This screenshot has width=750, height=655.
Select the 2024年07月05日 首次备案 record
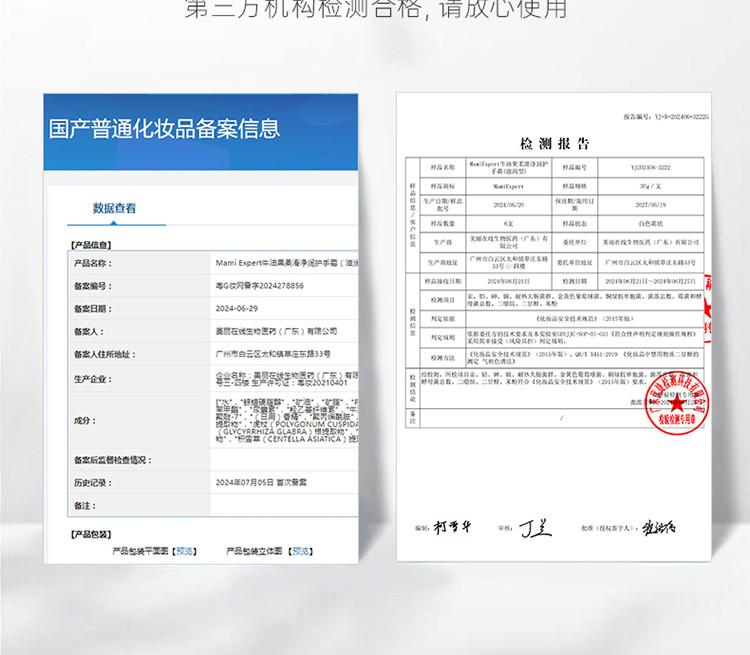(x=261, y=482)
